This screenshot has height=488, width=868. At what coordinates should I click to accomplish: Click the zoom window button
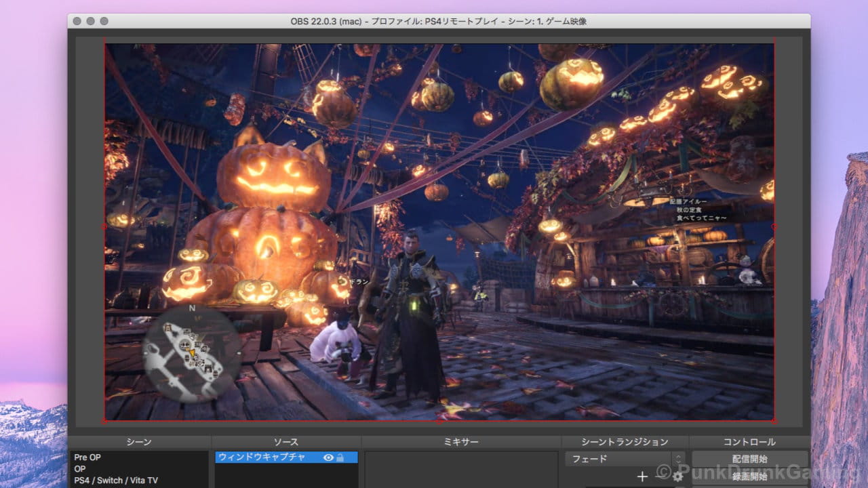point(104,21)
